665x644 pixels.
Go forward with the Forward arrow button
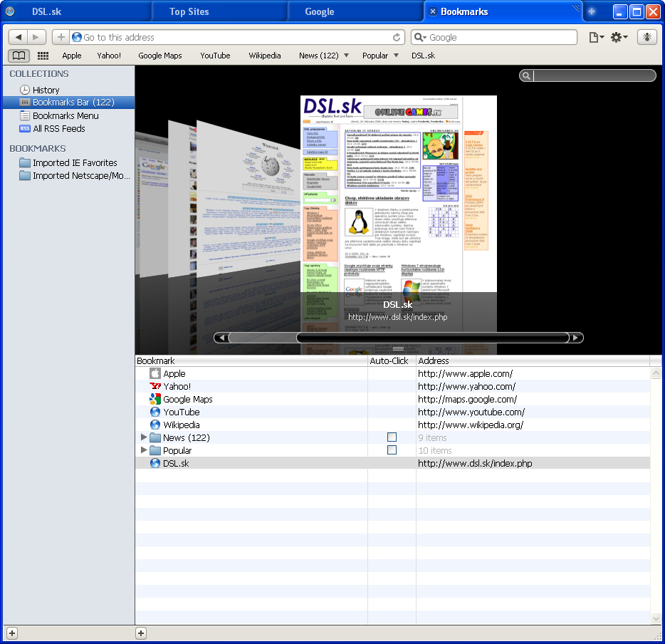click(x=36, y=37)
